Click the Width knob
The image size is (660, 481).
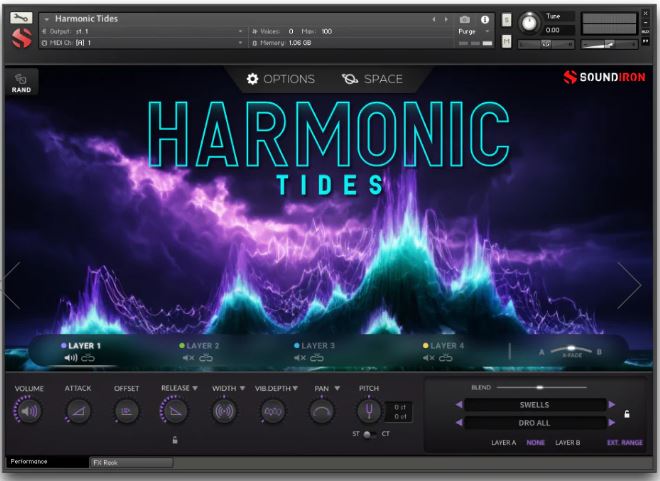[x=224, y=411]
